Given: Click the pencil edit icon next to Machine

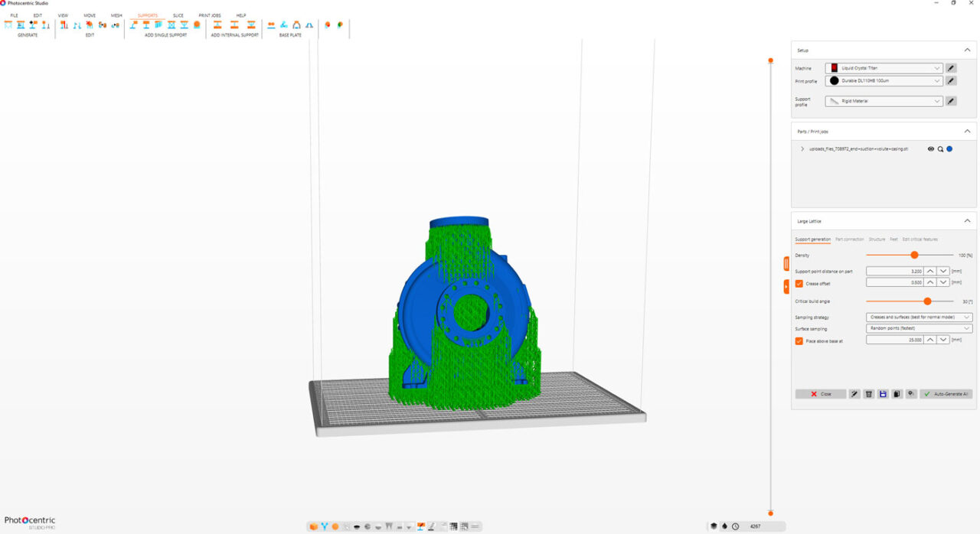Looking at the screenshot, I should click(951, 68).
